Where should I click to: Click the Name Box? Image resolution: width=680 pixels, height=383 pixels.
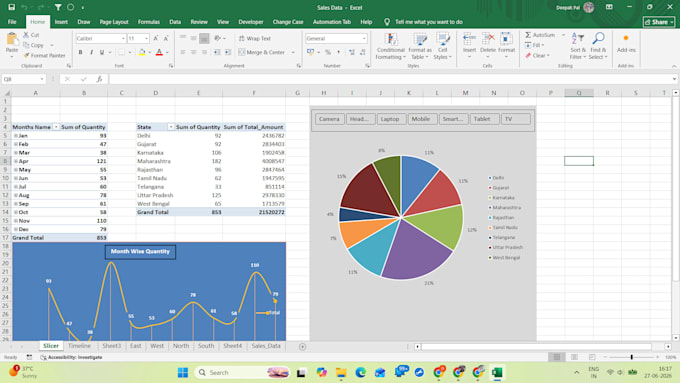[x=24, y=79]
